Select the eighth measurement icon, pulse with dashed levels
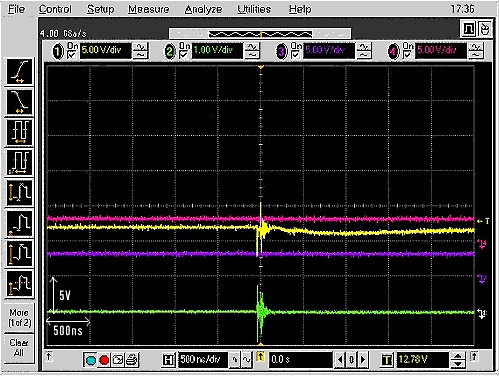This screenshot has width=499, height=376. (x=20, y=284)
